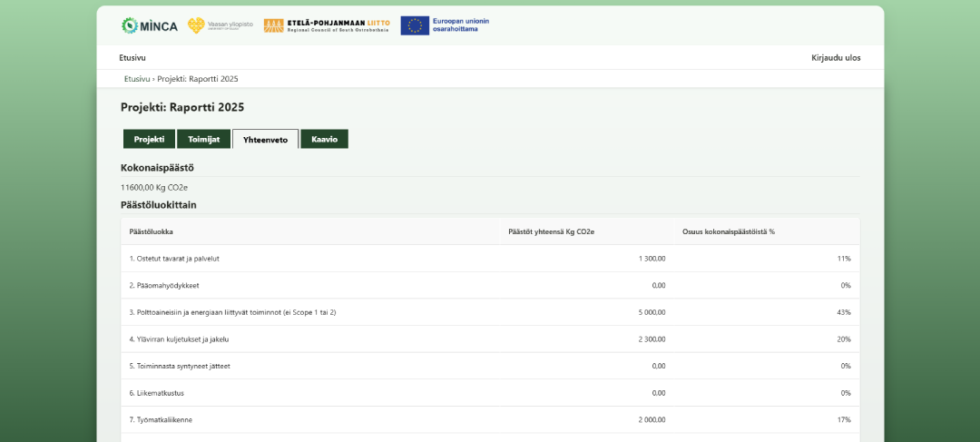Click Kirjaudu ulos to log out
Viewport: 980px width, 442px height.
tap(835, 58)
